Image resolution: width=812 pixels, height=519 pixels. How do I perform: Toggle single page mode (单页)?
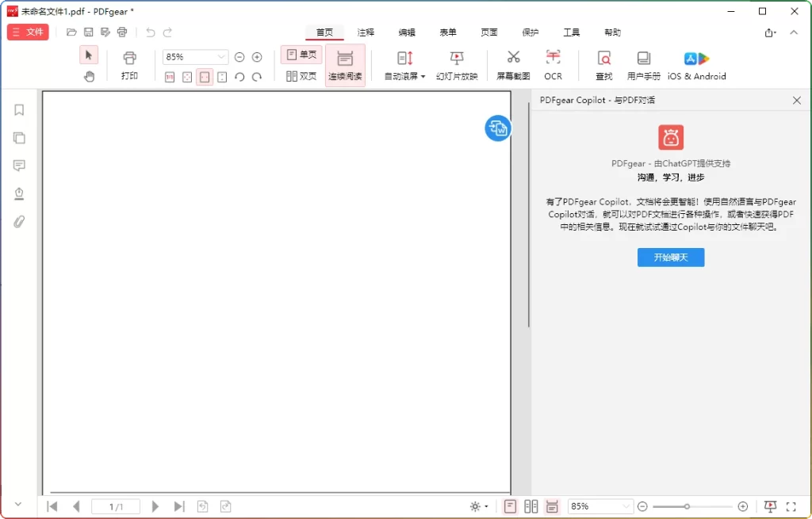click(x=301, y=55)
